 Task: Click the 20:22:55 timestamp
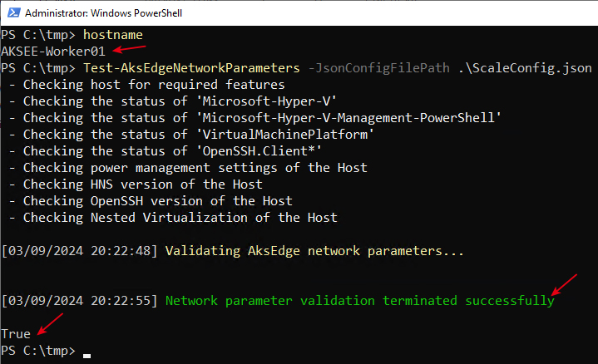tap(121, 301)
